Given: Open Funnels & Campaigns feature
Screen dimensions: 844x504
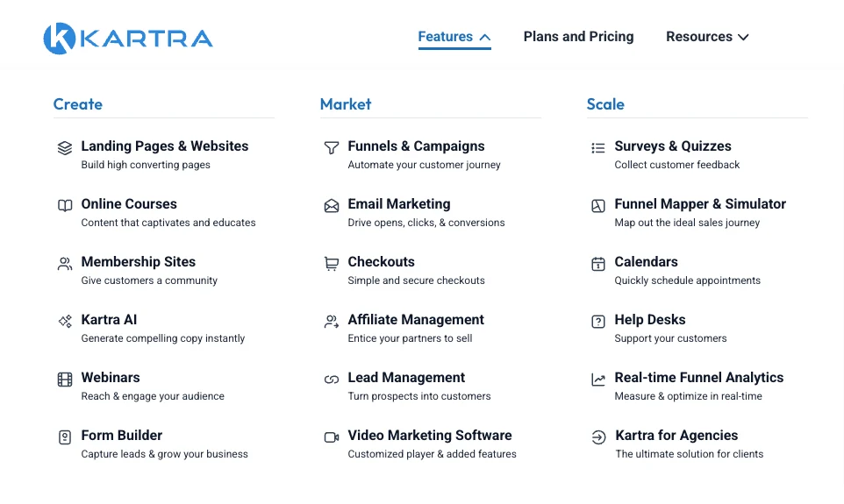Looking at the screenshot, I should click(x=416, y=146).
